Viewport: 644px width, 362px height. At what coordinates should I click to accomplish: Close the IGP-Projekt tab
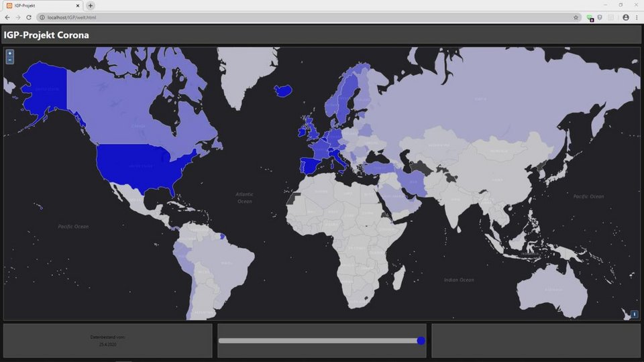coord(78,5)
